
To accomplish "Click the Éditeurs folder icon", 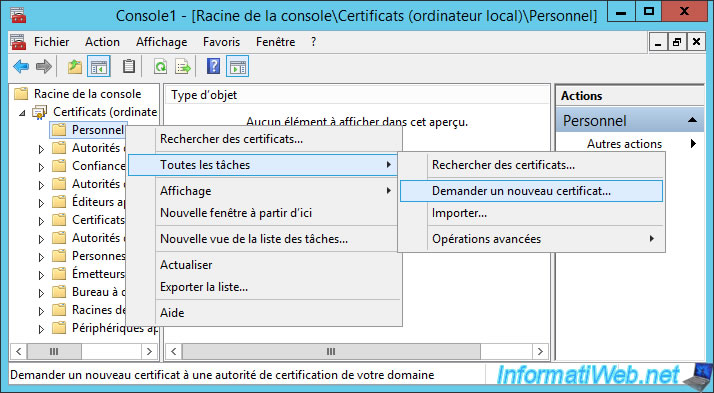I will (x=59, y=202).
